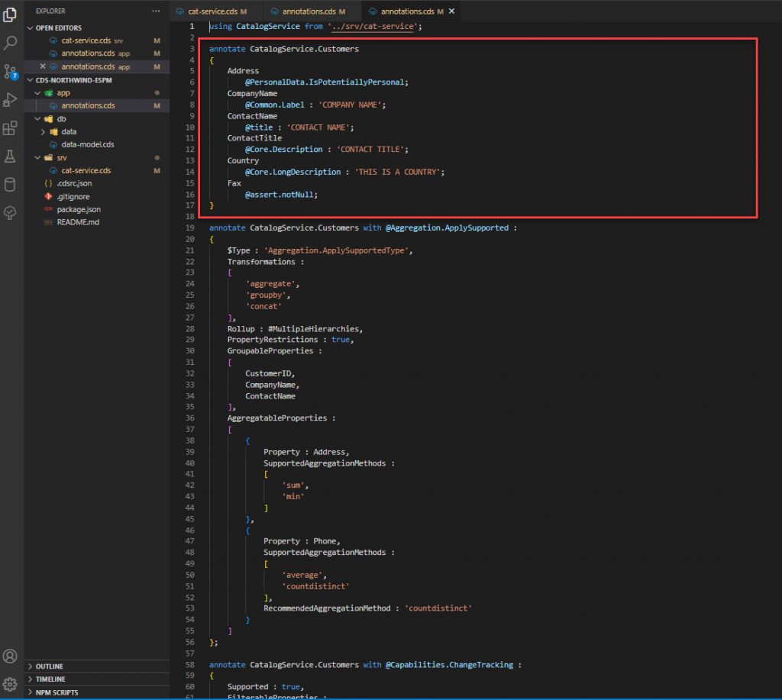The width and height of the screenshot is (782, 700).
Task: Open the Extensions view icon
Action: [10, 128]
